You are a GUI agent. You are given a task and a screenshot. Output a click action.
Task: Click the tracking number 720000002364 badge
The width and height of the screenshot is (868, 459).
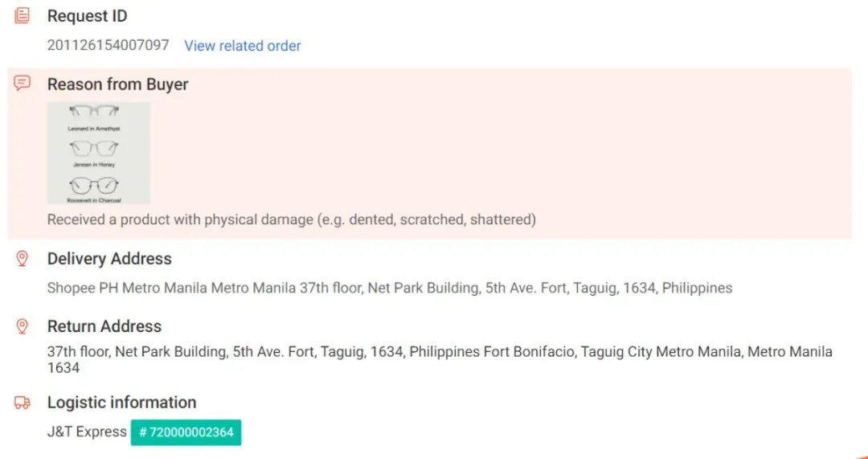[x=186, y=432]
